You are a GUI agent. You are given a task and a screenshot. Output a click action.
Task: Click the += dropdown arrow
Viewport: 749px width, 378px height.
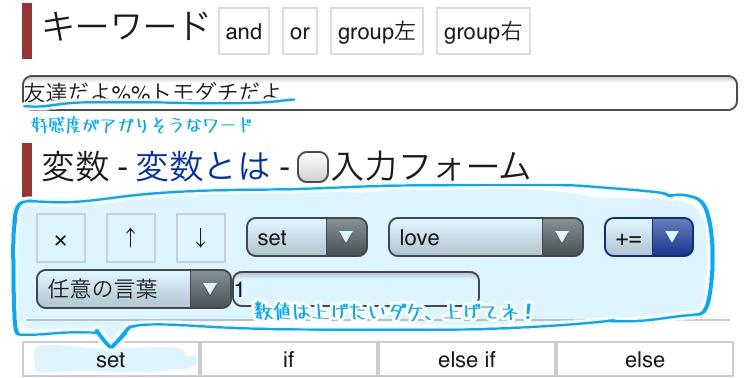click(672, 237)
